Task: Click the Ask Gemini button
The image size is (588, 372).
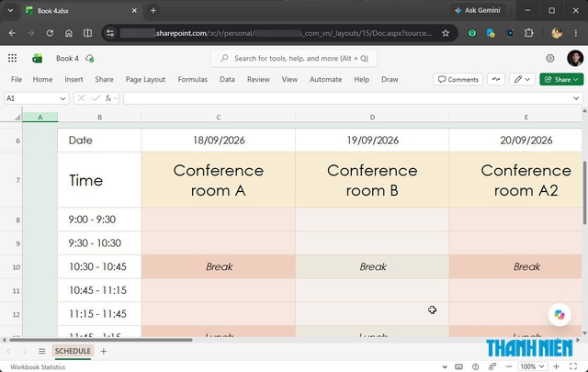Action: (x=478, y=10)
